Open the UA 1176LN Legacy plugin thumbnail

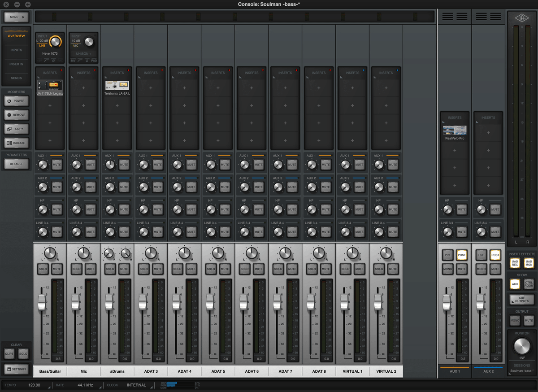[x=49, y=85]
